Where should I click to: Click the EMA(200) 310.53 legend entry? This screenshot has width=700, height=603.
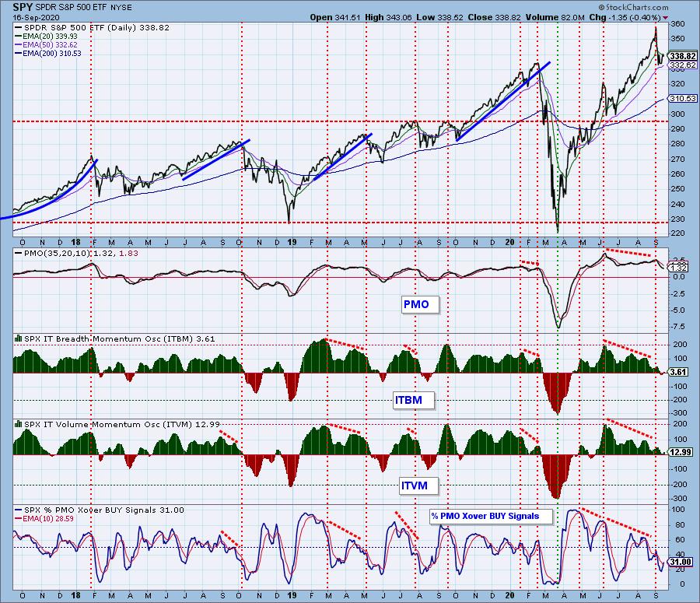tap(47, 53)
